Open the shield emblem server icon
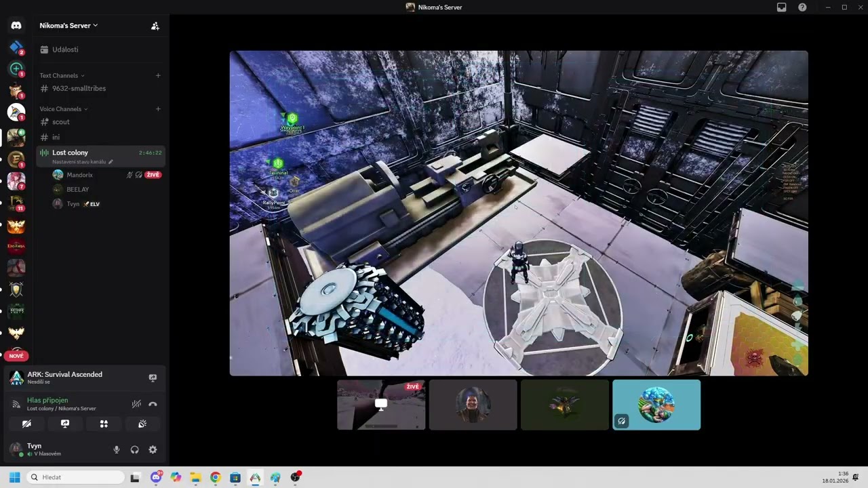 click(16, 289)
